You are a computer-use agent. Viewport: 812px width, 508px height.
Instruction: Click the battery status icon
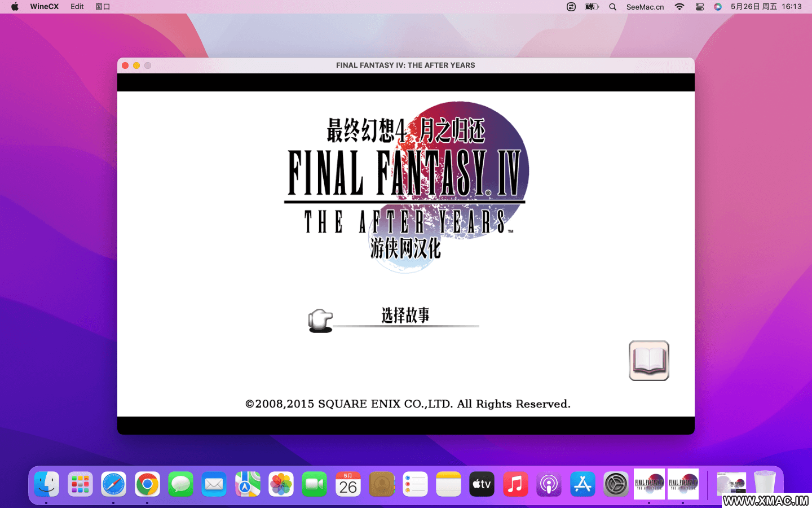tap(591, 7)
